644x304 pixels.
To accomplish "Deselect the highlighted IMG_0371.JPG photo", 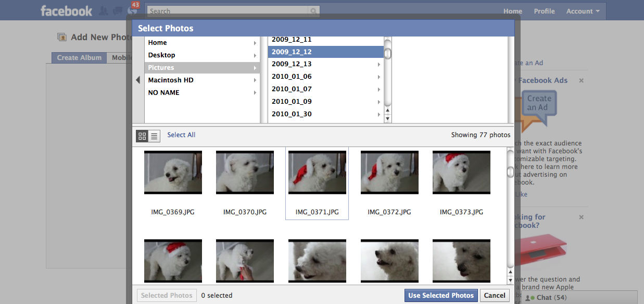I will [317, 172].
